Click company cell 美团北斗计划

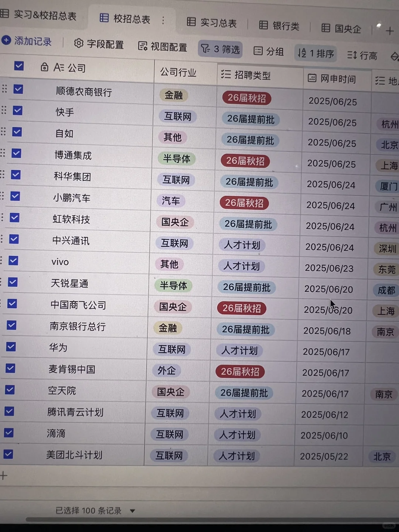coord(74,455)
